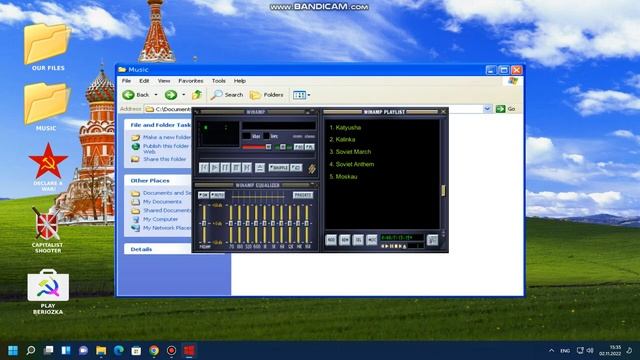
Task: Select Katyusha in playlist
Action: 345,127
